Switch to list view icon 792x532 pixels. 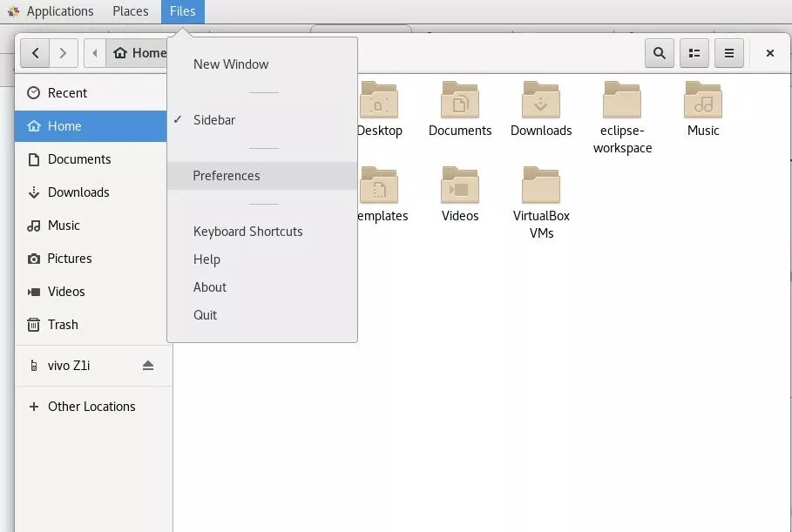694,53
